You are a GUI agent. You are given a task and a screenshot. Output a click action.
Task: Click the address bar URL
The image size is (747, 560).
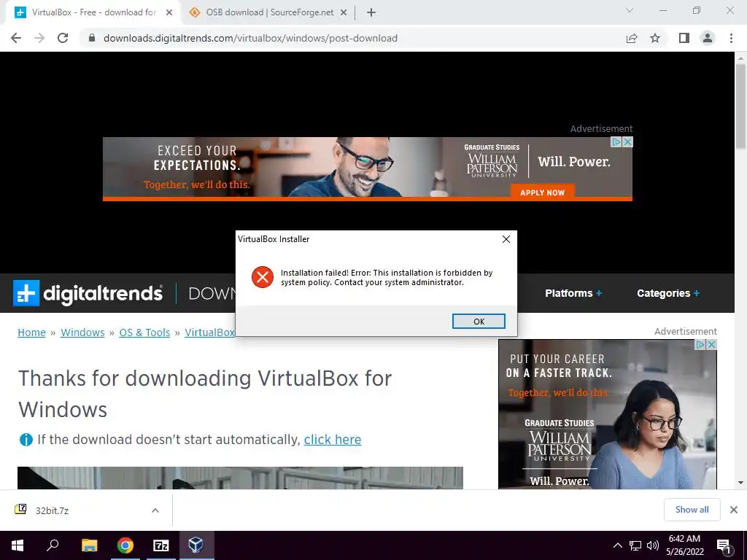250,38
